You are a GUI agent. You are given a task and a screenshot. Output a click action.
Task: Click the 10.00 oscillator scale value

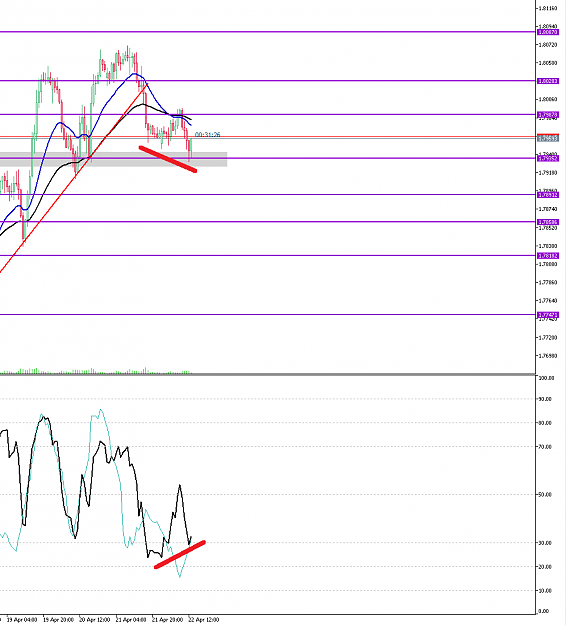(545, 591)
